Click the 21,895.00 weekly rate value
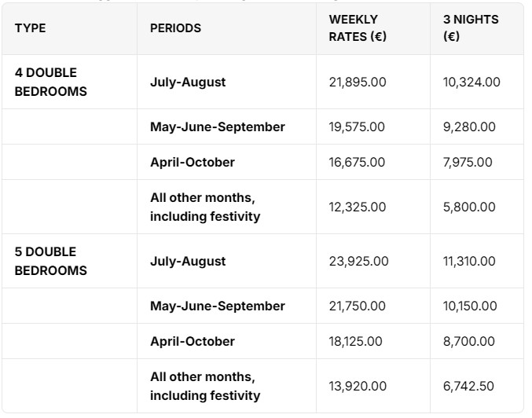Screen dimensions: 532x418 click(x=358, y=82)
